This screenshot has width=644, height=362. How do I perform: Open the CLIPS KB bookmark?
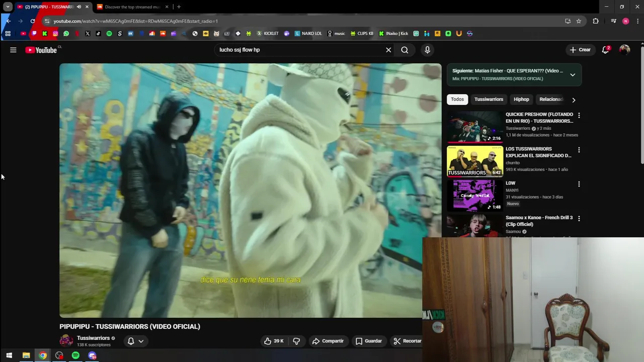click(x=362, y=34)
